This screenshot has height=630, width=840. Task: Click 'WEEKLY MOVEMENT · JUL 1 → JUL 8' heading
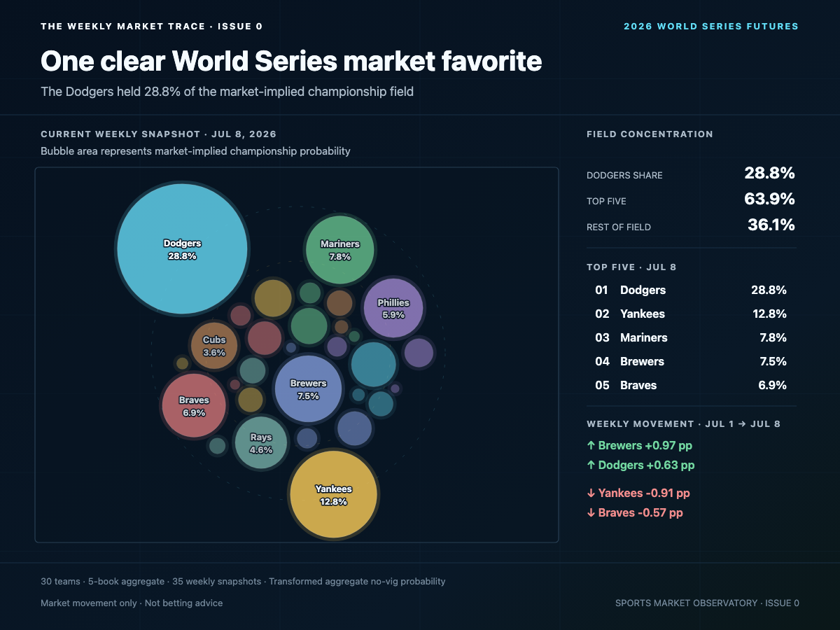(x=683, y=423)
